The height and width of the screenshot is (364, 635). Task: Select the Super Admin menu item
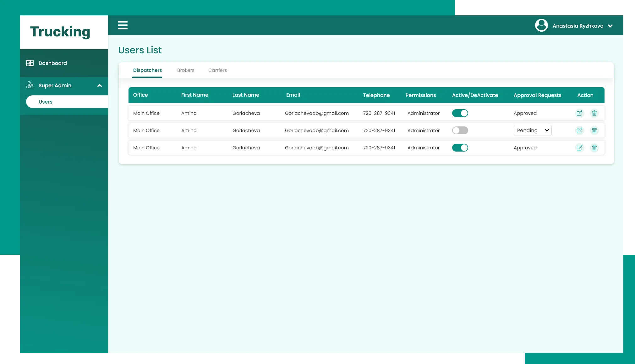coord(64,85)
